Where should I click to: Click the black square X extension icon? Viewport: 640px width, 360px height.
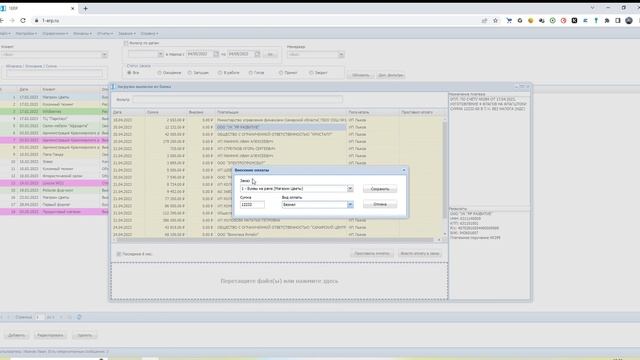tap(574, 20)
